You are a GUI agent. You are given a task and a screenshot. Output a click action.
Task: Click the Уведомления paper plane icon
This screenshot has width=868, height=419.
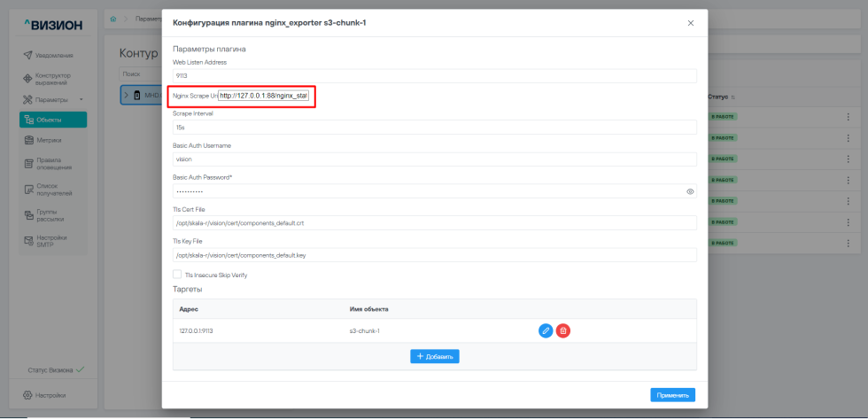(x=27, y=55)
